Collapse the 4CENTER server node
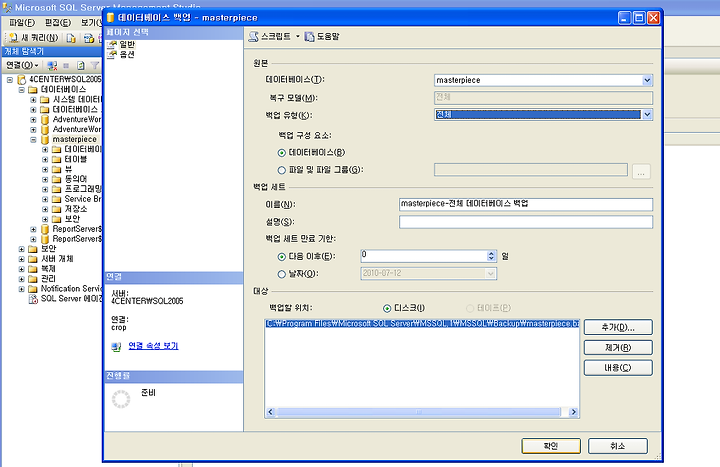This screenshot has width=720, height=467. 10,79
